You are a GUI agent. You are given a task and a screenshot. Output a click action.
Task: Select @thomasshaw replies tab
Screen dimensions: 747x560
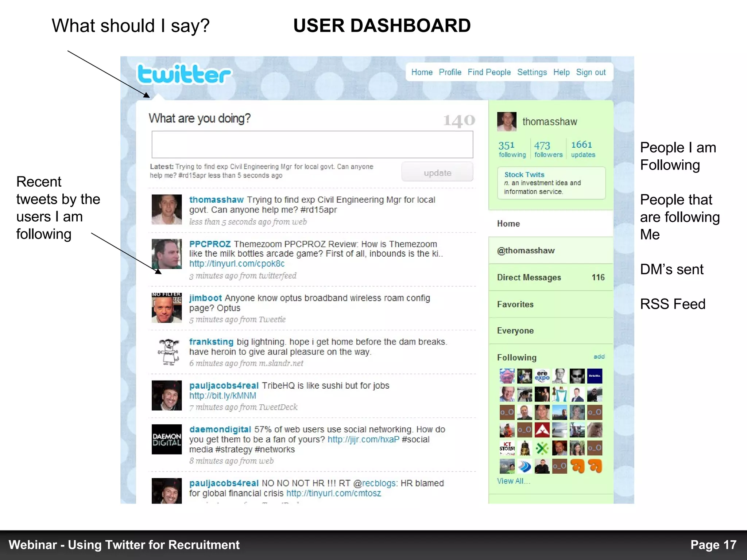(x=551, y=250)
